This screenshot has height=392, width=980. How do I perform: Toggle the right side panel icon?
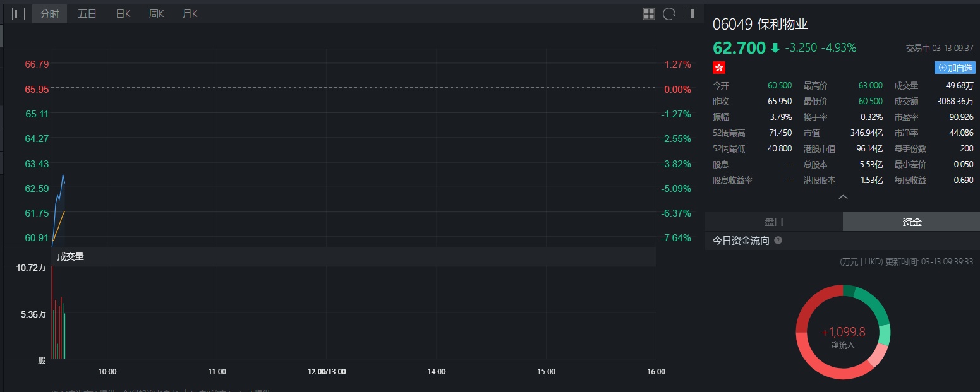689,13
